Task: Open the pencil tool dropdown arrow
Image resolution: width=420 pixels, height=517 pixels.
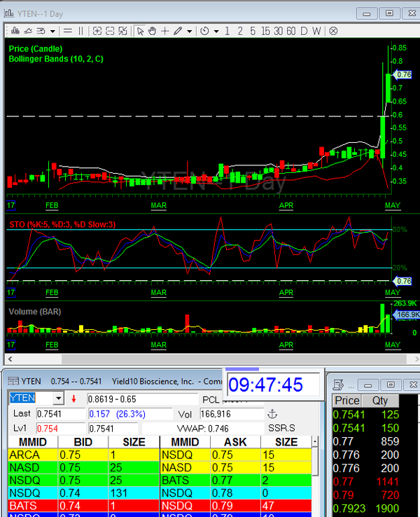Action: click(190, 31)
